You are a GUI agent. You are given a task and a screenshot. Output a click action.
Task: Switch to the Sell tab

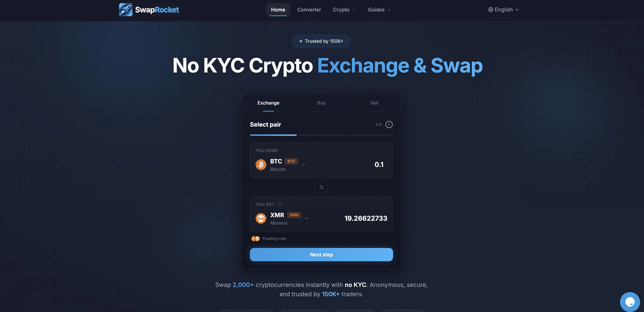(x=374, y=103)
